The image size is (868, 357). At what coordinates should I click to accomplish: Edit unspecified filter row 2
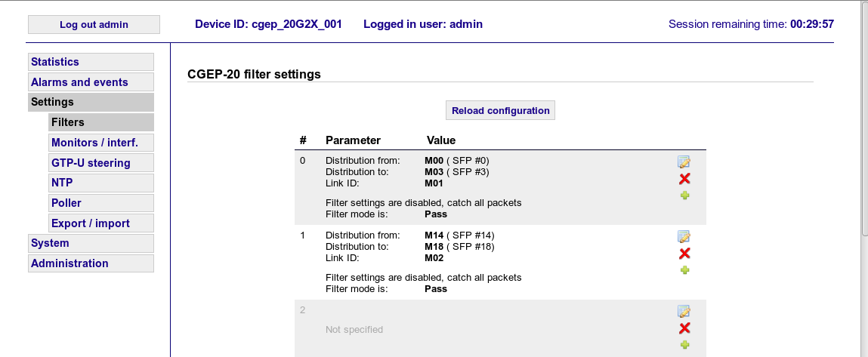click(684, 311)
